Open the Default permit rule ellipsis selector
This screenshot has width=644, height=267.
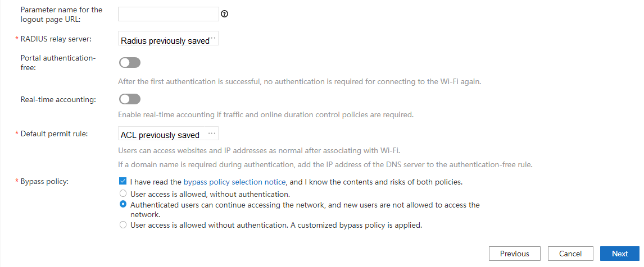pyautogui.click(x=212, y=133)
